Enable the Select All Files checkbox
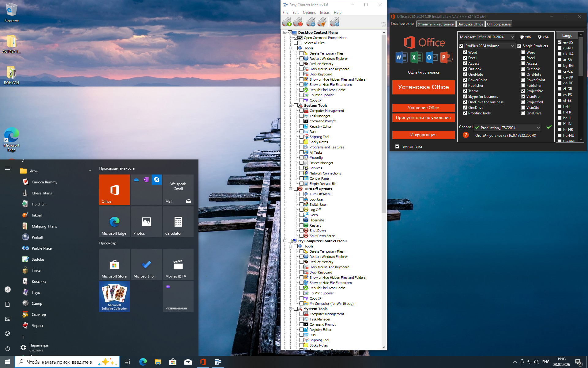This screenshot has width=588, height=368. click(296, 43)
